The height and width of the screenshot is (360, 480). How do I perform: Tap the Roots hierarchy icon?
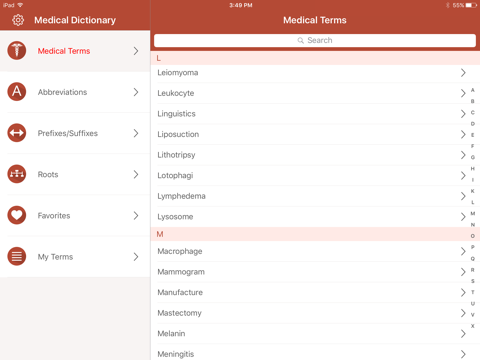pos(17,174)
